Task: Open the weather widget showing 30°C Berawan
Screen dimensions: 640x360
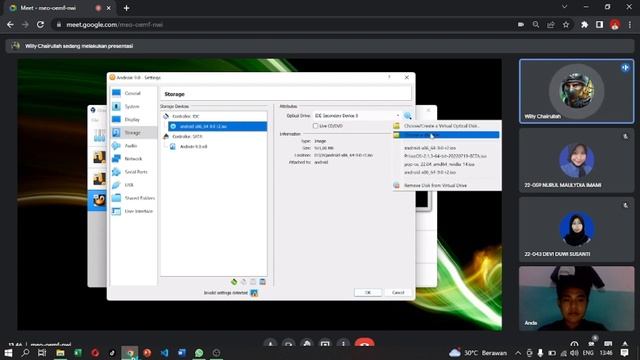Action: (478, 353)
